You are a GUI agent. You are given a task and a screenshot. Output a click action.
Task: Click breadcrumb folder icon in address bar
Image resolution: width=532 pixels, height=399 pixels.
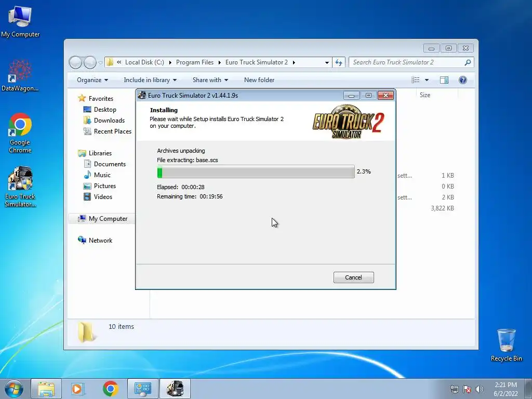pos(110,62)
